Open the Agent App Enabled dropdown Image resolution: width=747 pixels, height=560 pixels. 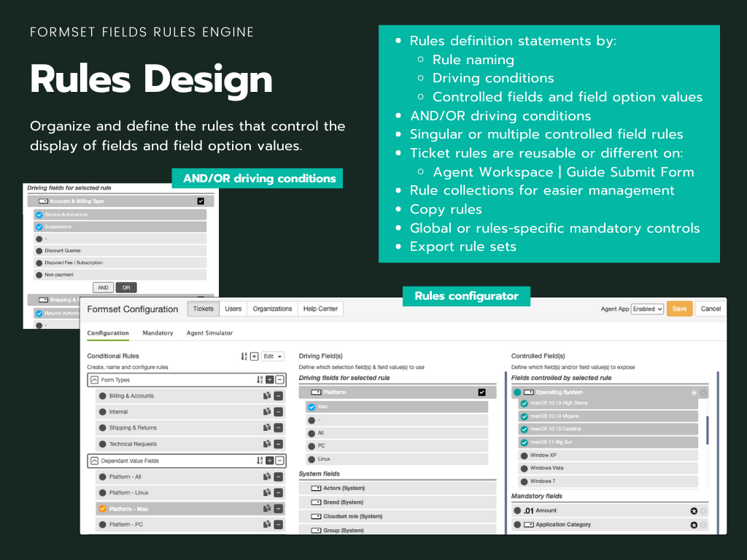647,309
